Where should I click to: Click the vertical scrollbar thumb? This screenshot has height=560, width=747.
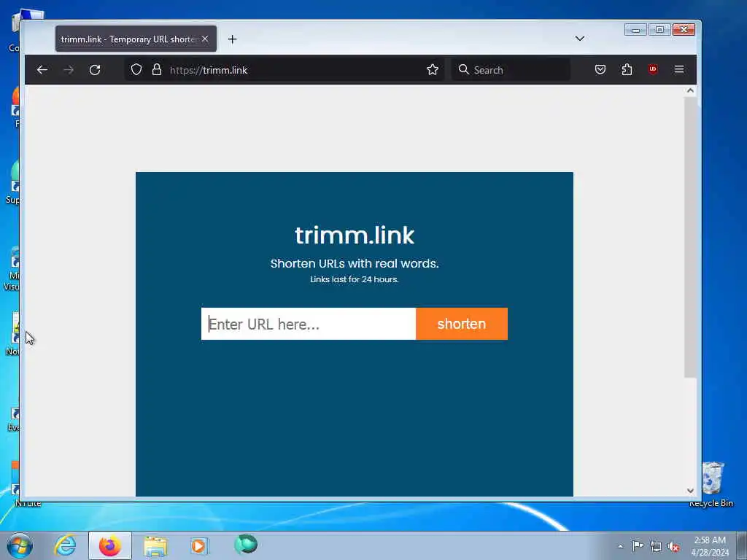coord(690,237)
